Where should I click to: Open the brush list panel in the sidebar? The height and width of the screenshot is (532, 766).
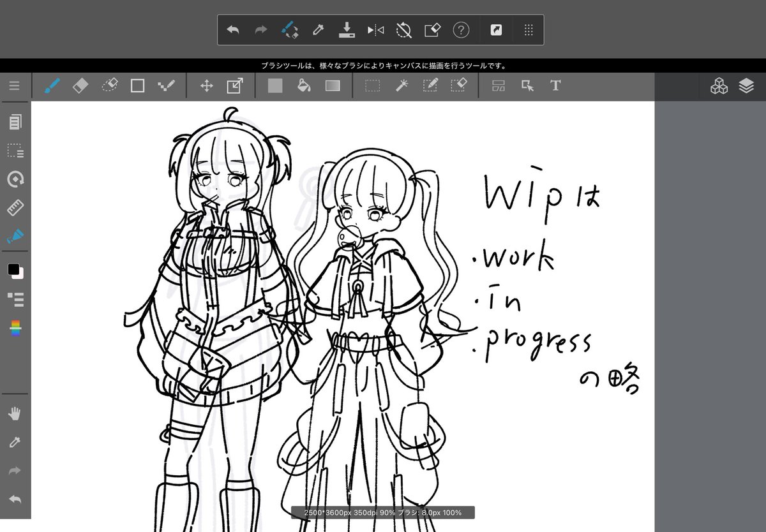click(15, 299)
